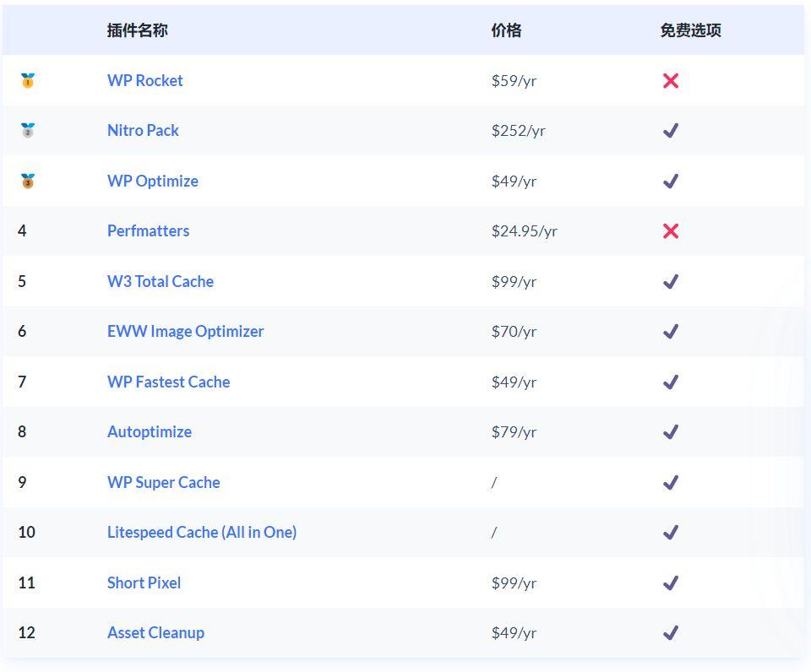Open the Autoptimize plugin link
The image size is (811, 672).
tap(150, 431)
